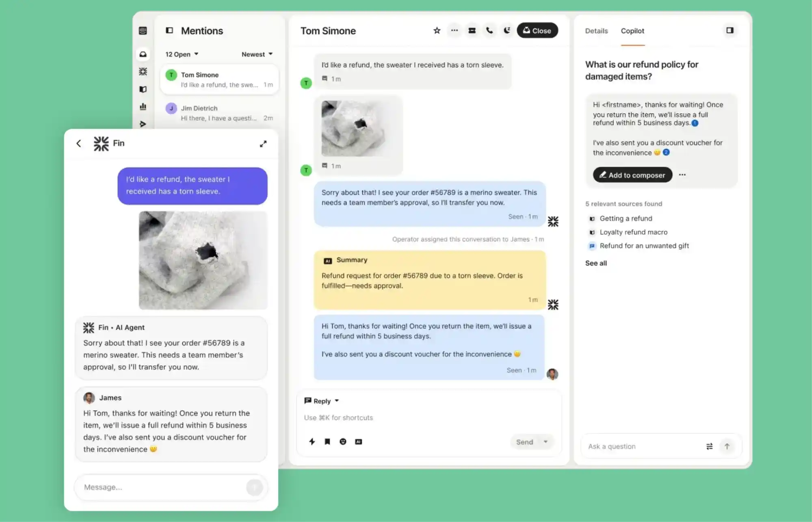Open Outbound with the paper plane icon
The height and width of the screenshot is (522, 812).
(x=143, y=124)
